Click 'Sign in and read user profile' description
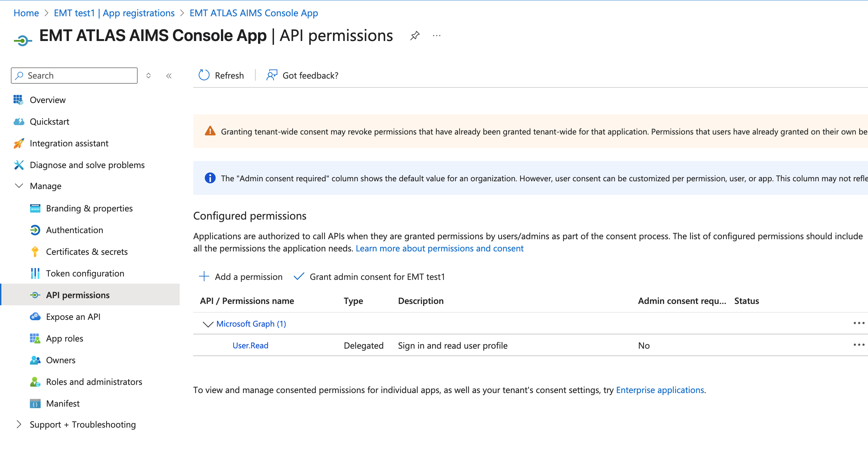868x452 pixels. pyautogui.click(x=453, y=345)
